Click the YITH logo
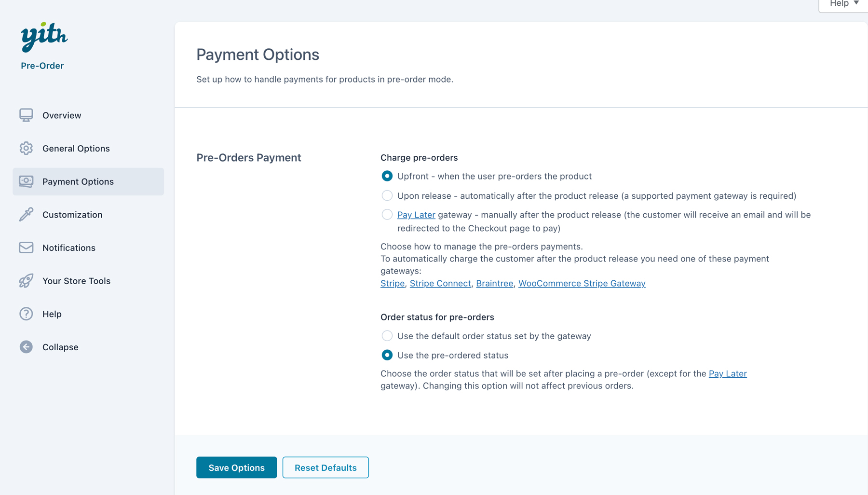The width and height of the screenshot is (868, 495). tap(44, 37)
